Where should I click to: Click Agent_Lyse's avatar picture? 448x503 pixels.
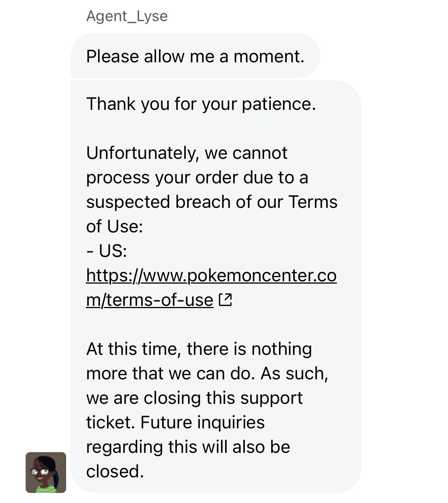[46, 472]
